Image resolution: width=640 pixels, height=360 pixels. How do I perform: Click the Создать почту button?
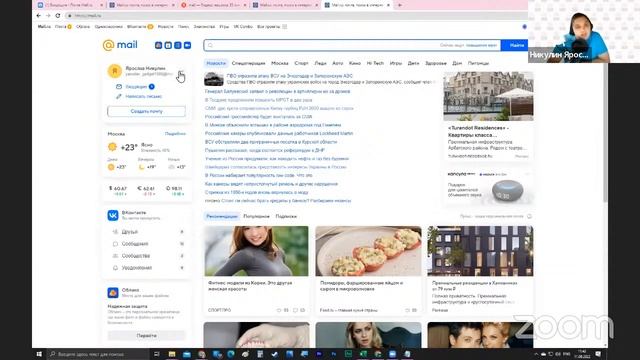tap(147, 111)
